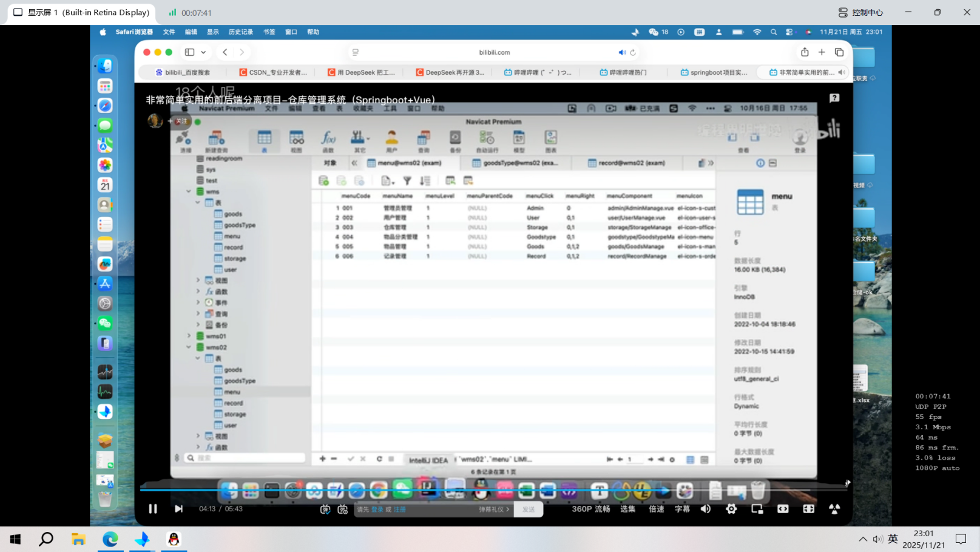Show Safari tab overview

tap(839, 52)
